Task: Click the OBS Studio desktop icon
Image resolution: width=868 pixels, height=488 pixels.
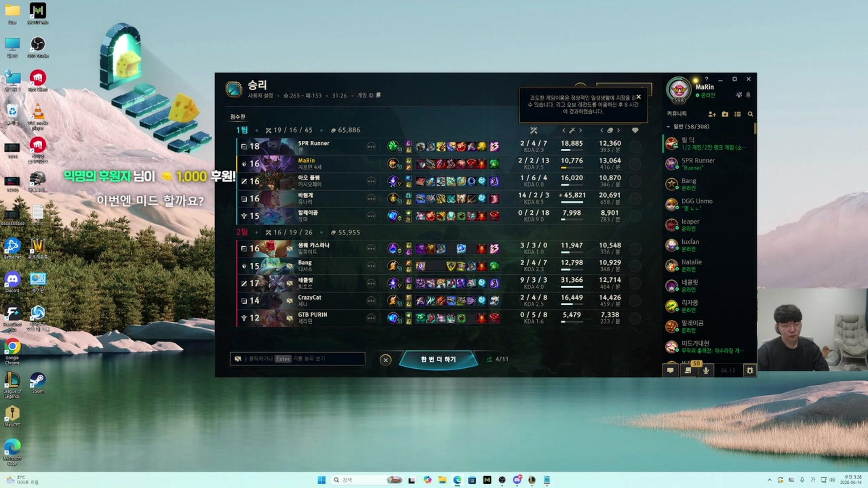Action: point(38,47)
